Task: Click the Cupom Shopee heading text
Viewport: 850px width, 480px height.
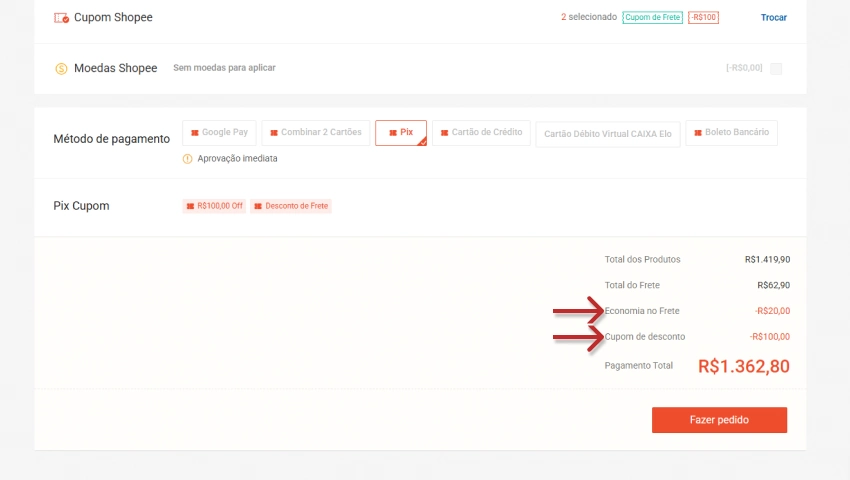Action: (113, 17)
